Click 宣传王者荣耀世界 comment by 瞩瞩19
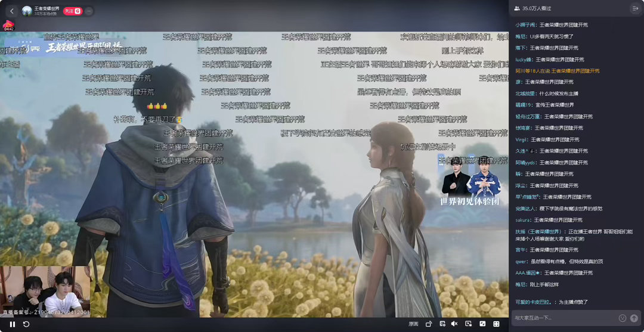The image size is (644, 332). [556, 105]
